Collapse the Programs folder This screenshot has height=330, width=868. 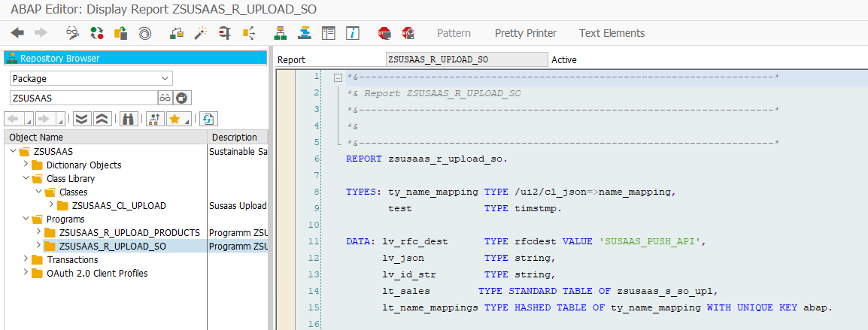(26, 219)
